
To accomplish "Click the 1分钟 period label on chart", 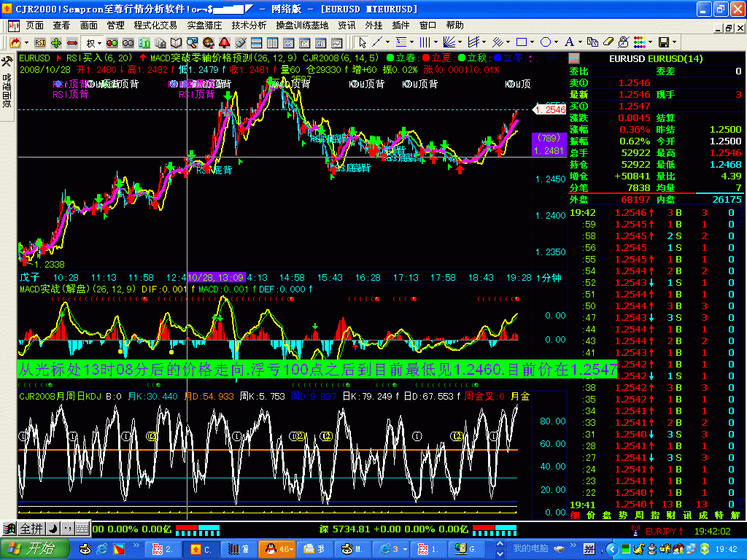I will [x=548, y=278].
